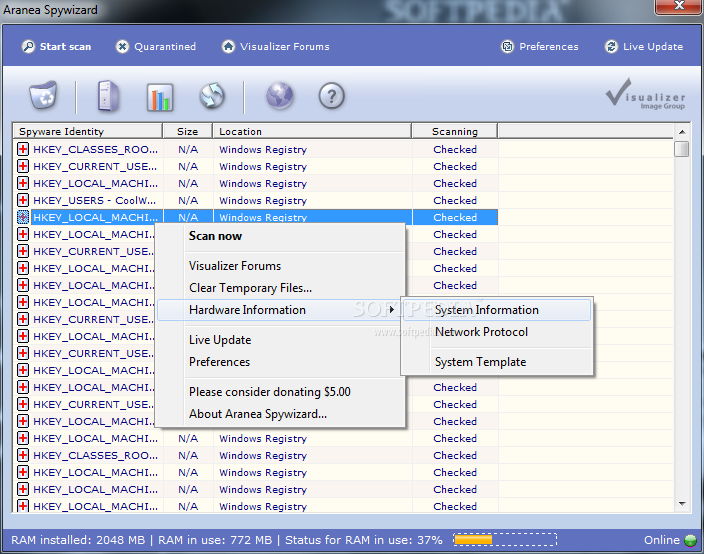
Task: Click Live Update in the top bar
Action: tap(644, 47)
